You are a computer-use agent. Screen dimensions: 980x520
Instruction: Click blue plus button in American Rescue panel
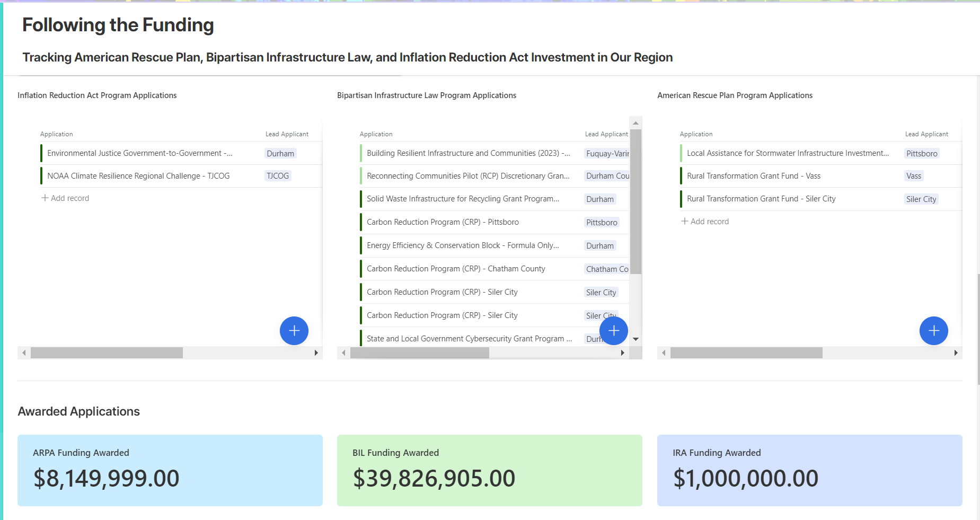[x=933, y=331]
